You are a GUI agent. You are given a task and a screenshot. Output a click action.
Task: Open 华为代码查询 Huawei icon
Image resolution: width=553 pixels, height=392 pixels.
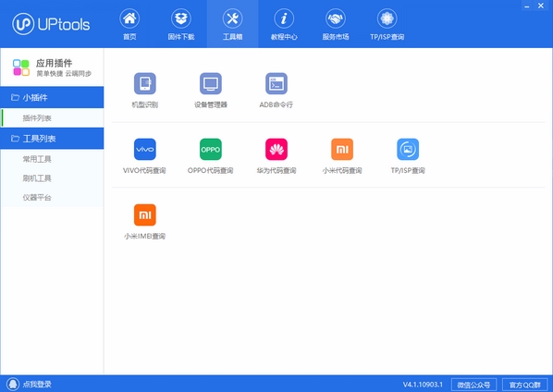click(x=276, y=149)
